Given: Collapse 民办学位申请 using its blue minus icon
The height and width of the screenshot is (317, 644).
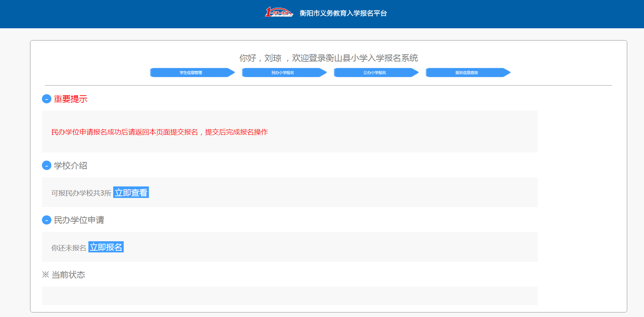Looking at the screenshot, I should (46, 220).
